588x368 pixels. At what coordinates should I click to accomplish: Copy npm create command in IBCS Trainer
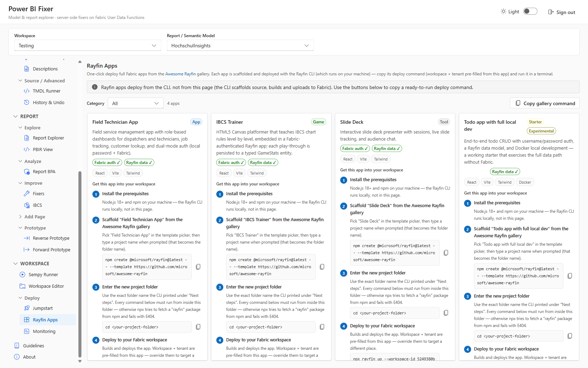[x=322, y=267]
